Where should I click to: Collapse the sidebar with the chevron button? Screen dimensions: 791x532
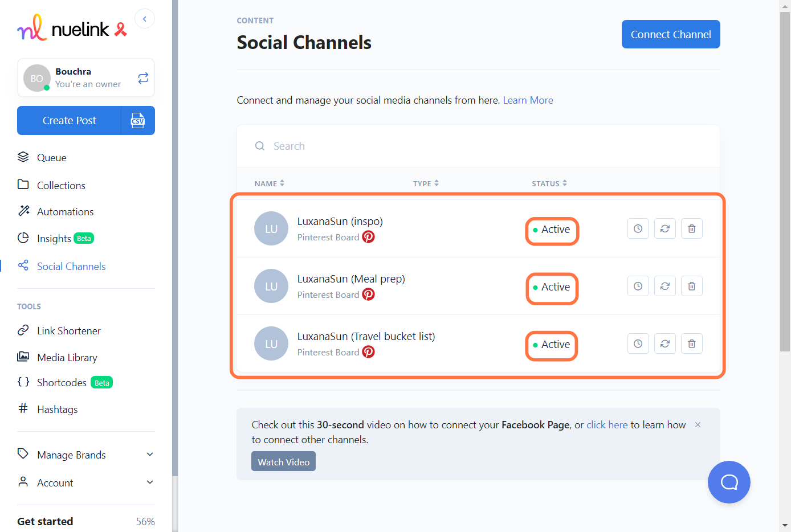tap(145, 19)
